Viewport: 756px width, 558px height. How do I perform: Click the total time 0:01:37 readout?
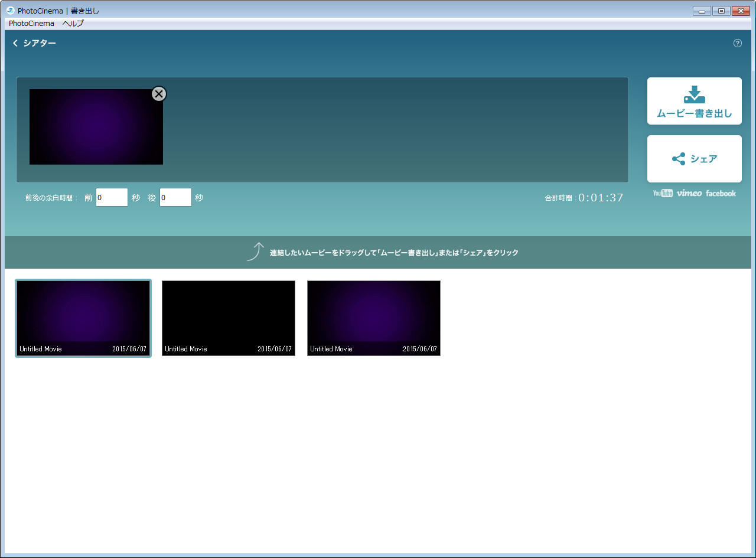[601, 198]
